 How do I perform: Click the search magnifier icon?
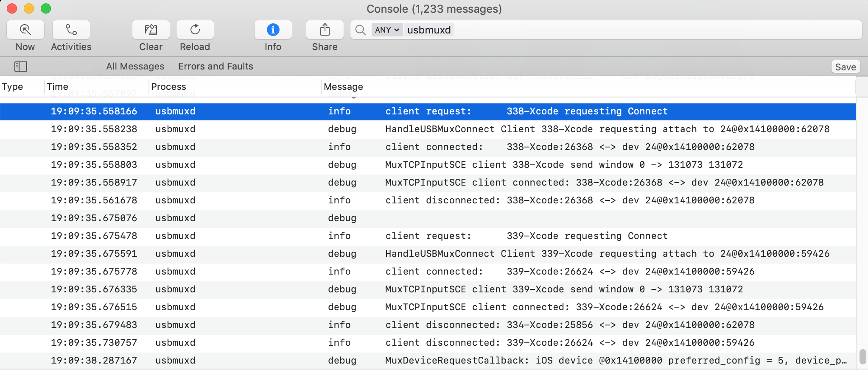361,30
